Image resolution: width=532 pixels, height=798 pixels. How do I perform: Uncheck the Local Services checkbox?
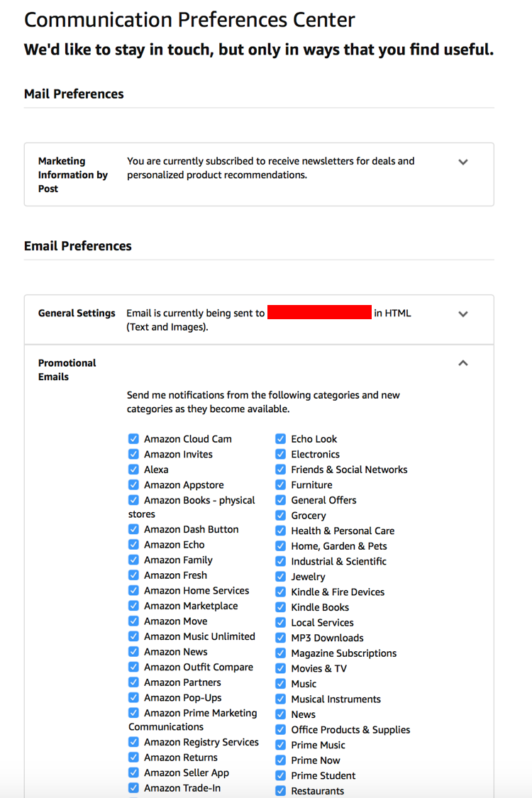click(280, 622)
